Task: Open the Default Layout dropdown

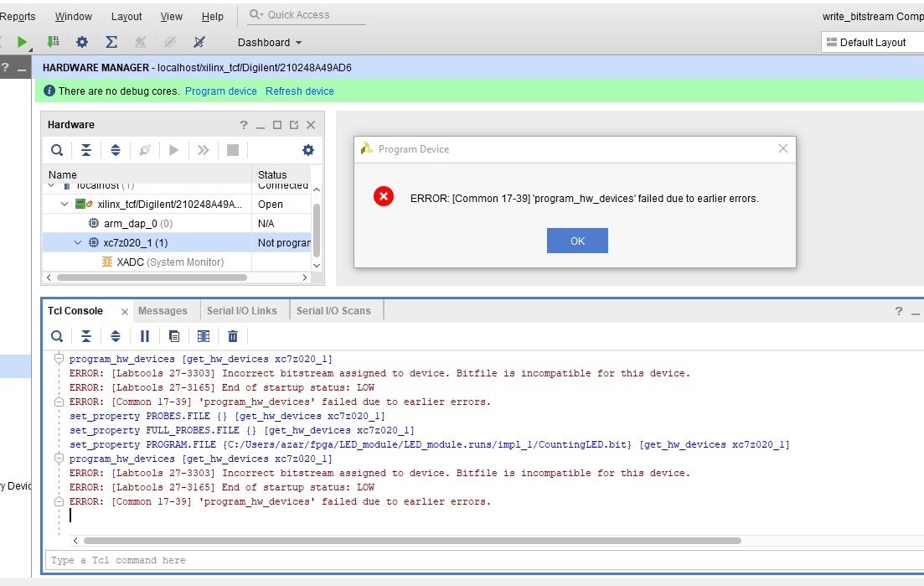Action: coord(871,43)
